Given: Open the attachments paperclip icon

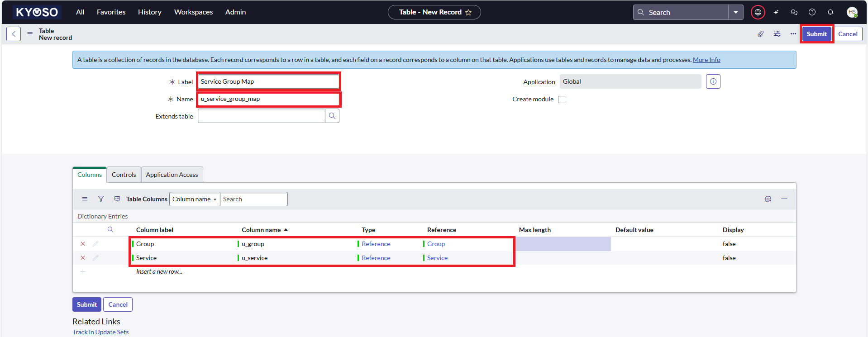Looking at the screenshot, I should (x=761, y=34).
